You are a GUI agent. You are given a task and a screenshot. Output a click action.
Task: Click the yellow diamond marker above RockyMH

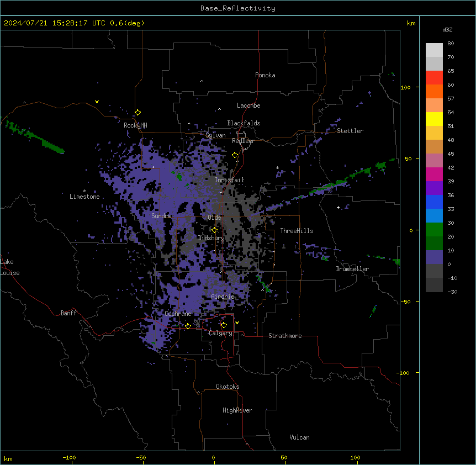coord(138,113)
